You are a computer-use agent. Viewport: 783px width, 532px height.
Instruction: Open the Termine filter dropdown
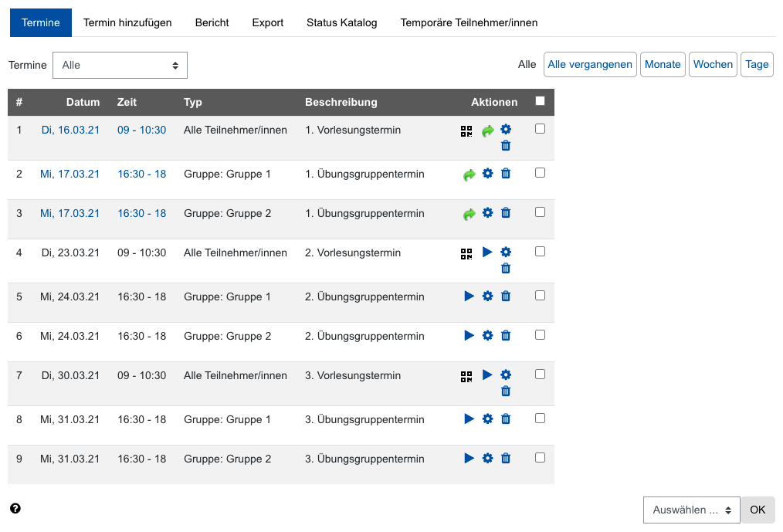(120, 65)
